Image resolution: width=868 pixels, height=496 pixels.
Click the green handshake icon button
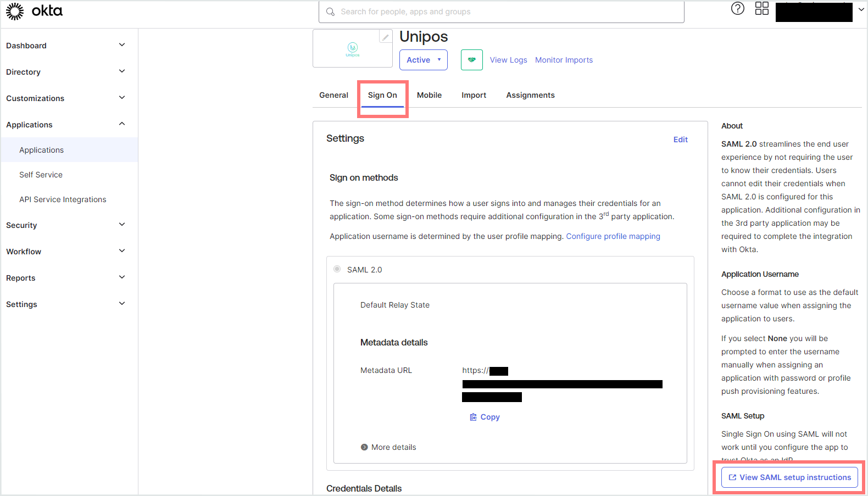(x=472, y=60)
